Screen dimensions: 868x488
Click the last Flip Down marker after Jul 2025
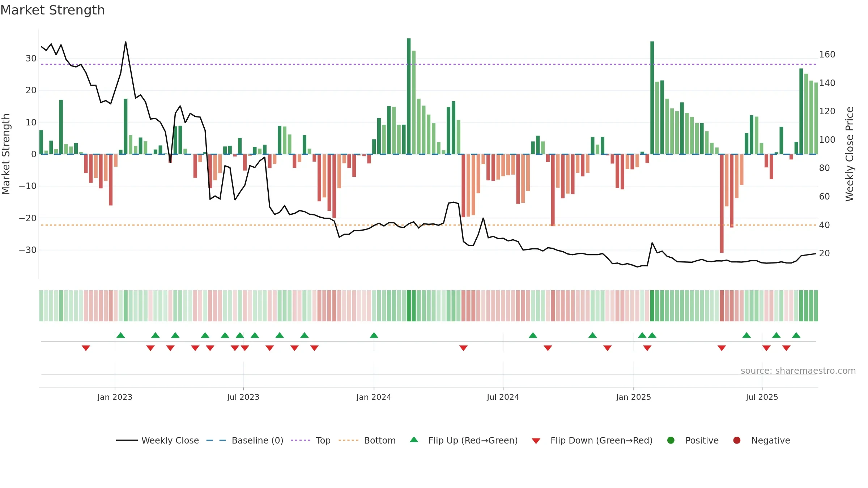coord(786,348)
